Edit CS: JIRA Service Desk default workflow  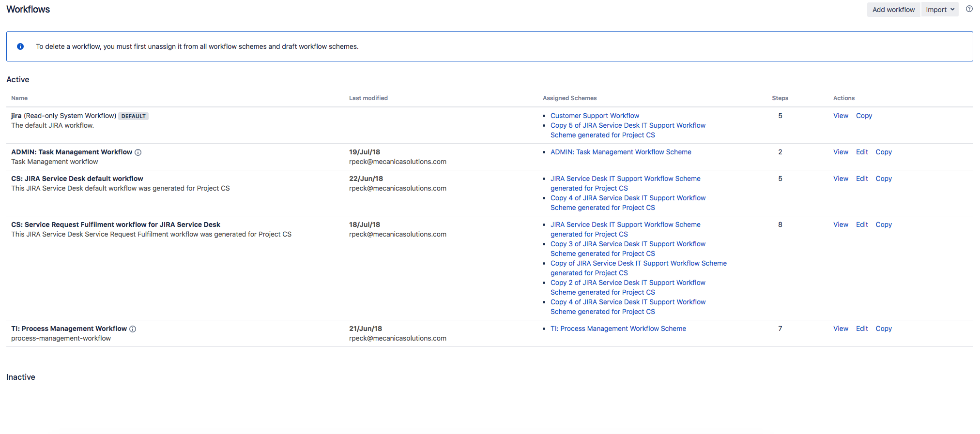862,179
